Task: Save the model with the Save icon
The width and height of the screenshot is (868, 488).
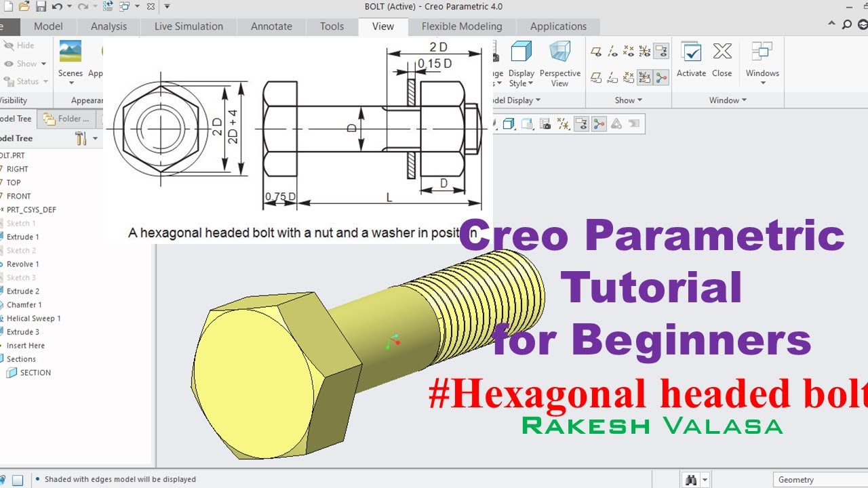Action: 41,7
